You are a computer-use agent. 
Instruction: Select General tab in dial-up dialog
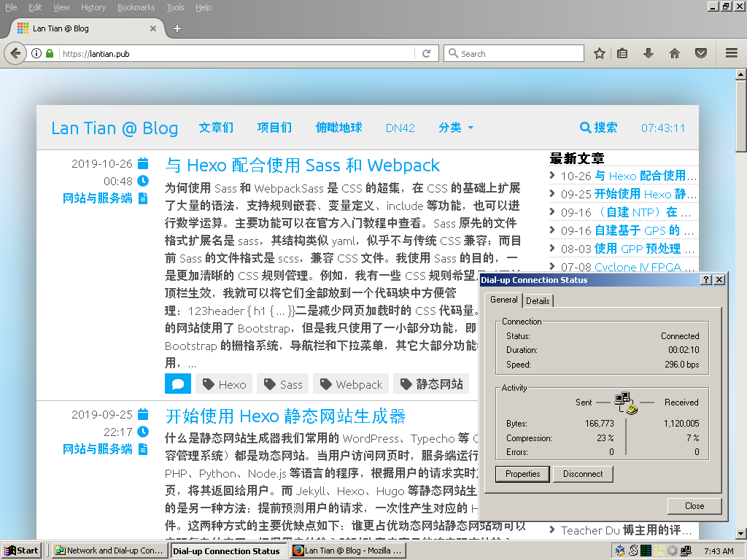pyautogui.click(x=503, y=300)
